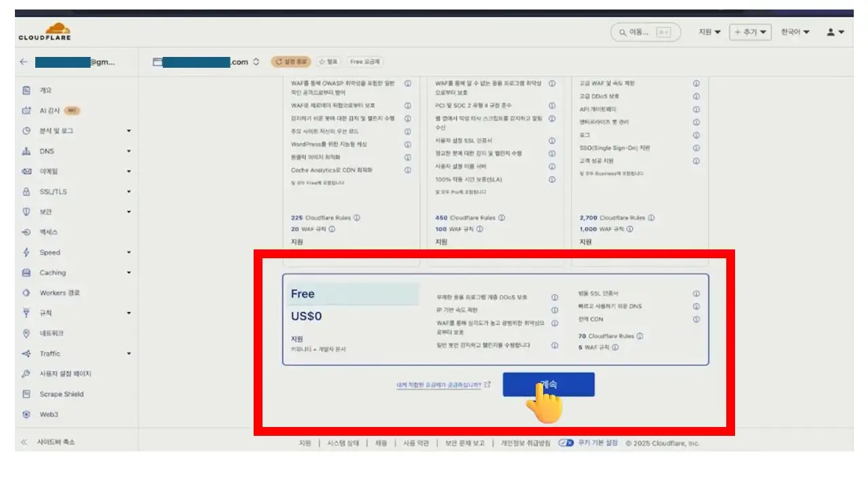Open the user profile dropdown
Image resolution: width=868 pixels, height=488 pixels.
point(835,32)
